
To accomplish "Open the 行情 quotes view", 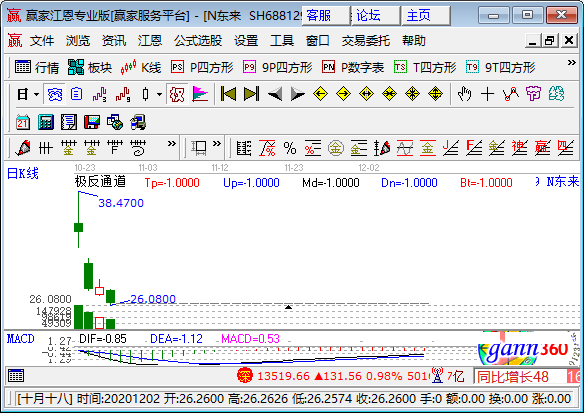I will 37,67.
